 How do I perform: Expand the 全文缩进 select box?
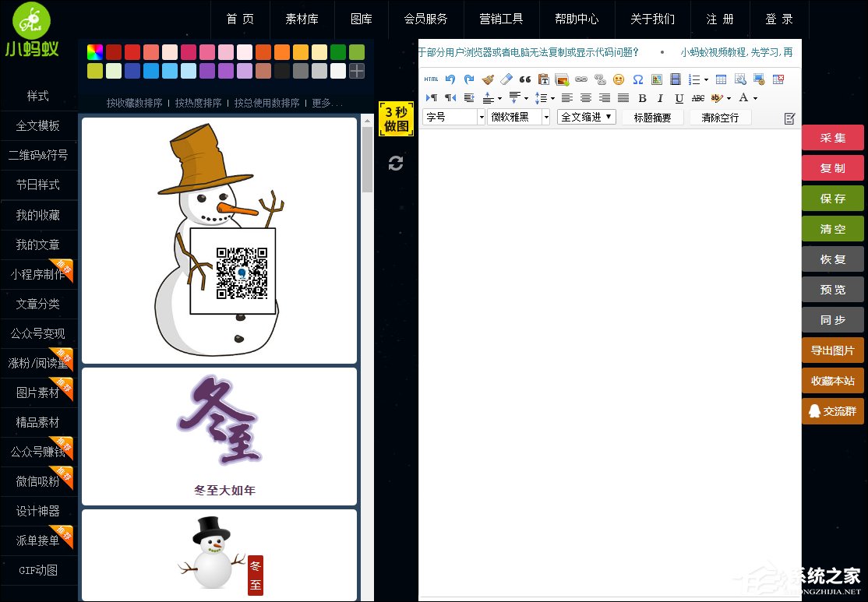click(586, 117)
